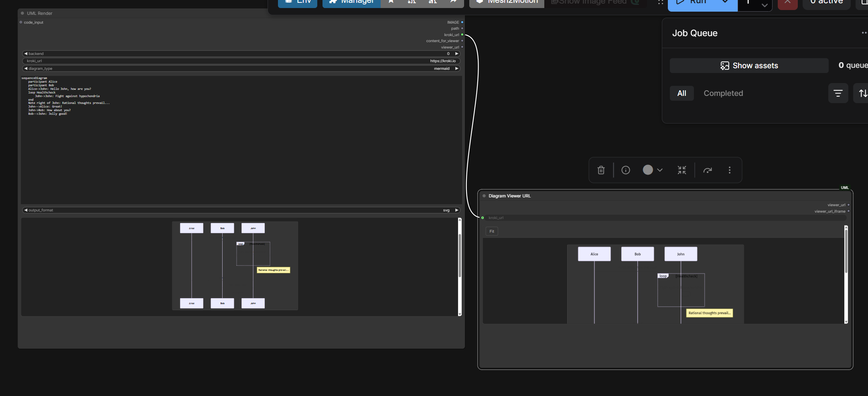The height and width of the screenshot is (396, 868).
Task: Delete the selected node with trash icon
Action: (601, 170)
